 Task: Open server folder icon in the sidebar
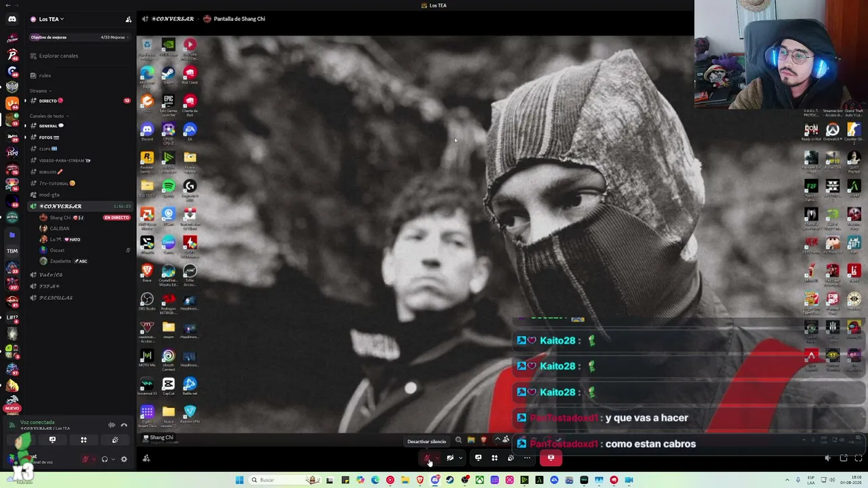[x=12, y=235]
